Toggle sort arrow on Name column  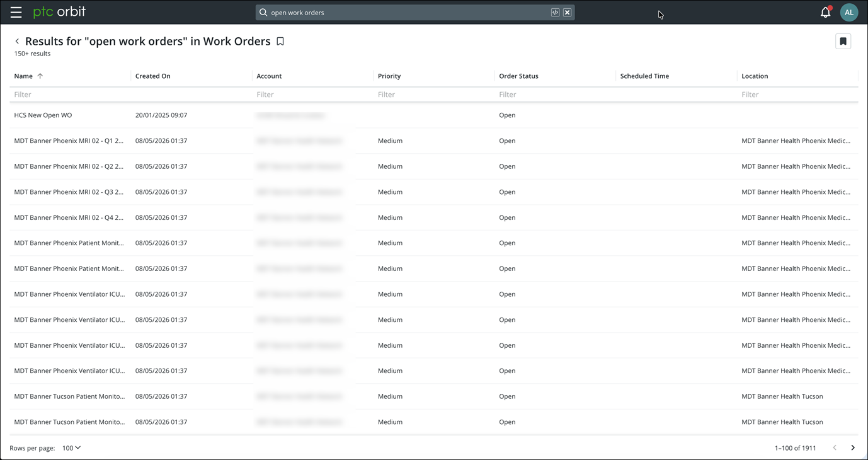[40, 76]
